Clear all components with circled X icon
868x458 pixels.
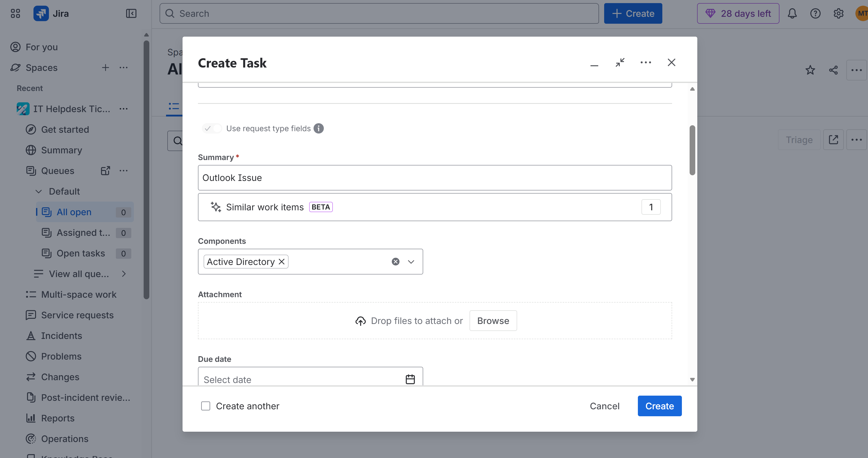pyautogui.click(x=396, y=262)
